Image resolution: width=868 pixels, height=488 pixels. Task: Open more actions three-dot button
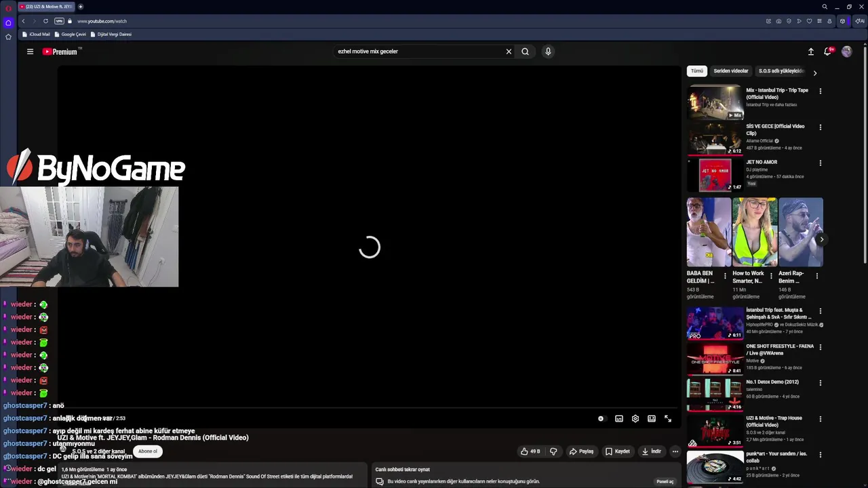(675, 451)
